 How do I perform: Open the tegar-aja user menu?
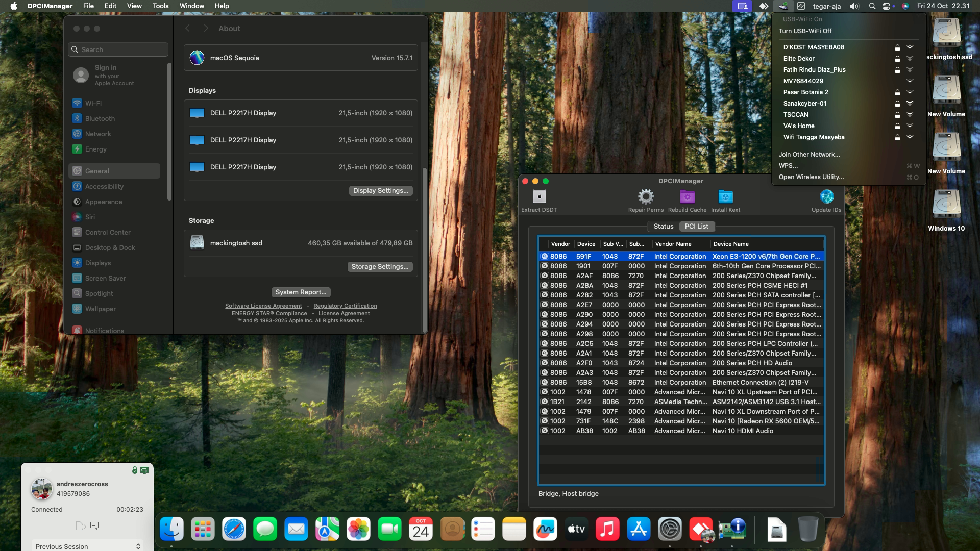(x=826, y=6)
